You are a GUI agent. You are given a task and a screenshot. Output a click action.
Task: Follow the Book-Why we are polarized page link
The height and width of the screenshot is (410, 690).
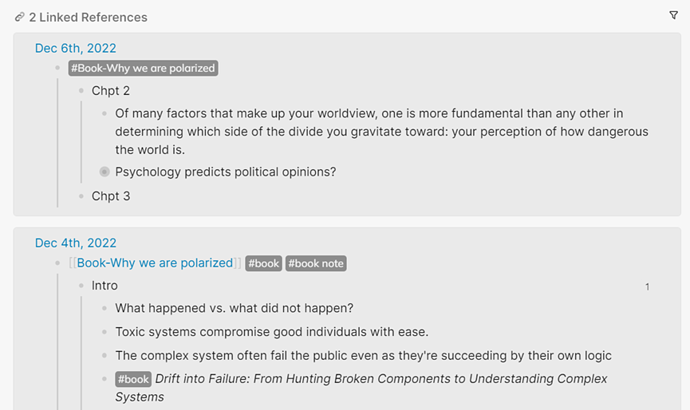pos(155,263)
